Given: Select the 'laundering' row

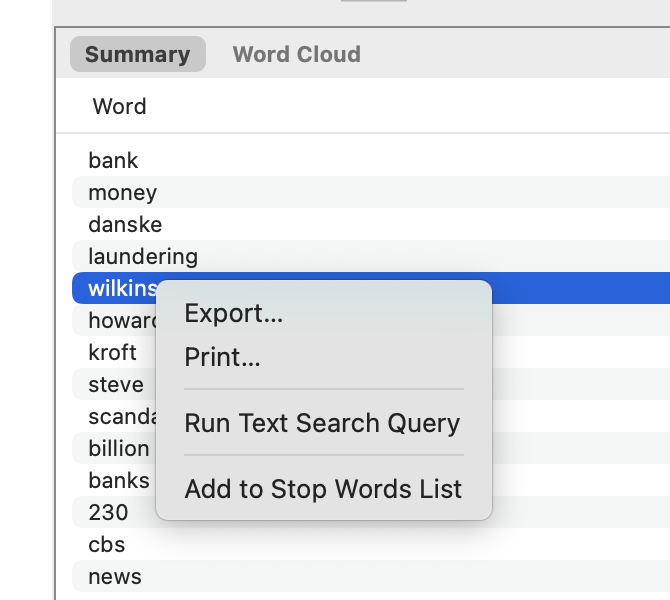Looking at the screenshot, I should (143, 256).
